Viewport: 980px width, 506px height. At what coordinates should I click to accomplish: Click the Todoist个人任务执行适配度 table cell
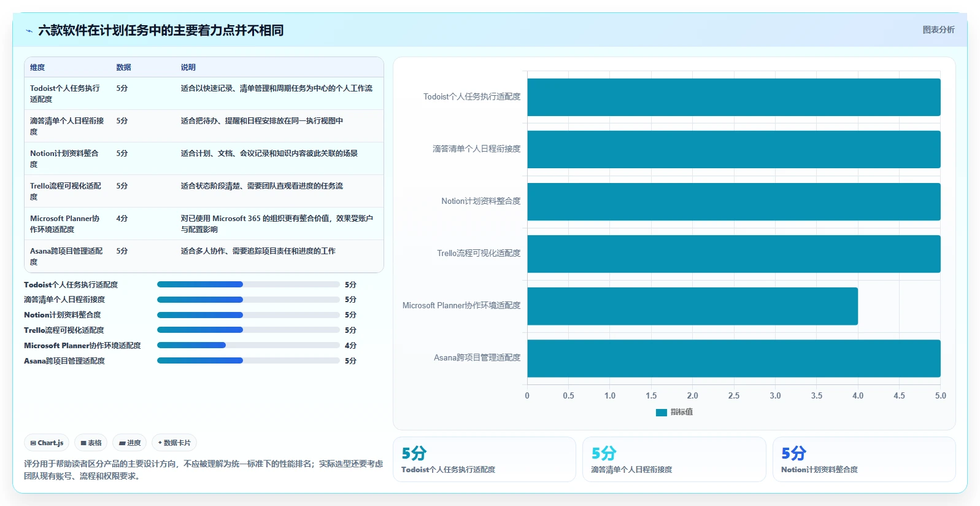coord(66,93)
